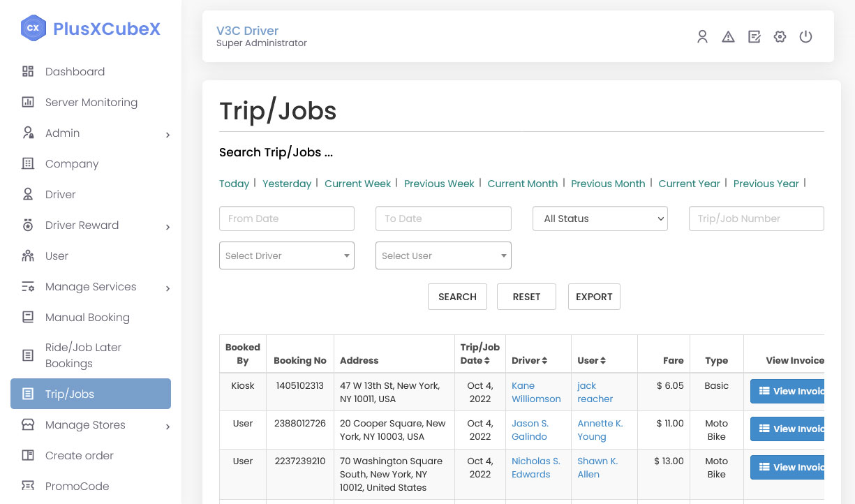Click the PlusXCubeX logo icon
Screen dimensions: 855x504
(33, 29)
